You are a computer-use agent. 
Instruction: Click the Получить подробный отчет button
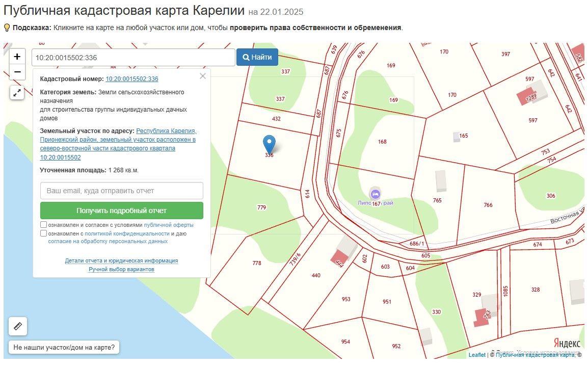(122, 211)
